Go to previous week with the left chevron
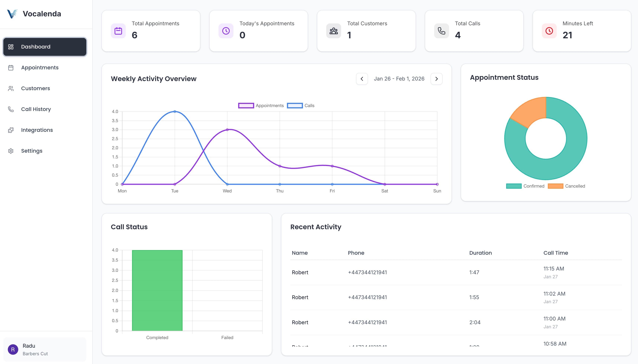The image size is (638, 364). 362,78
